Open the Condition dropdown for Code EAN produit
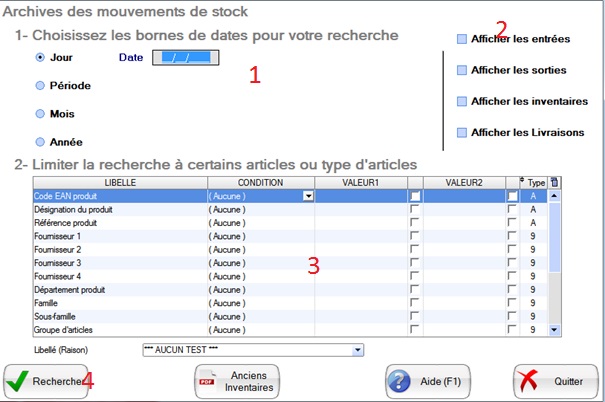The height and width of the screenshot is (402, 605). coord(308,197)
